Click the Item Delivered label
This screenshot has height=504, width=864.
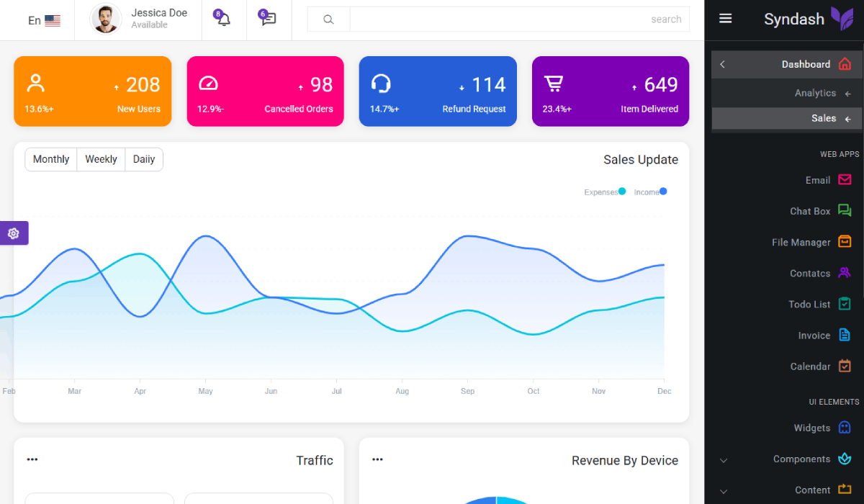(x=649, y=109)
